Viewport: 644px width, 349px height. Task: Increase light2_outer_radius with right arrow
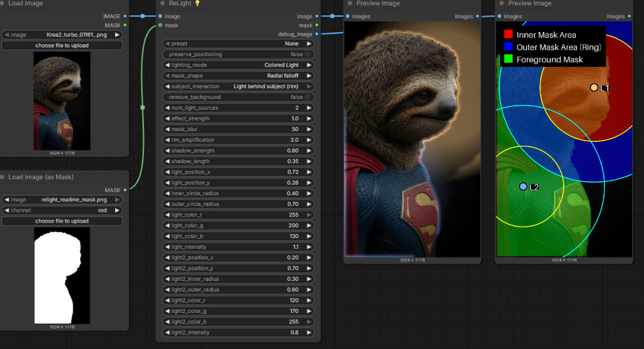point(309,289)
